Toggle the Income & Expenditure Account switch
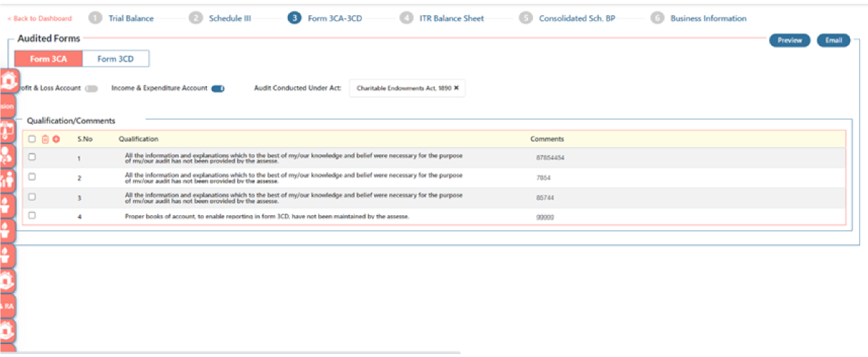 (218, 88)
